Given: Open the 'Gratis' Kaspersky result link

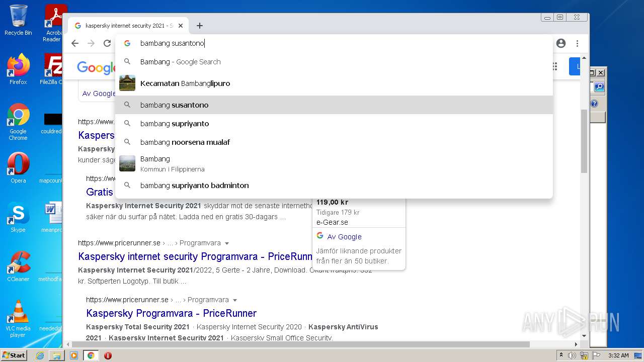Looking at the screenshot, I should pos(100,192).
